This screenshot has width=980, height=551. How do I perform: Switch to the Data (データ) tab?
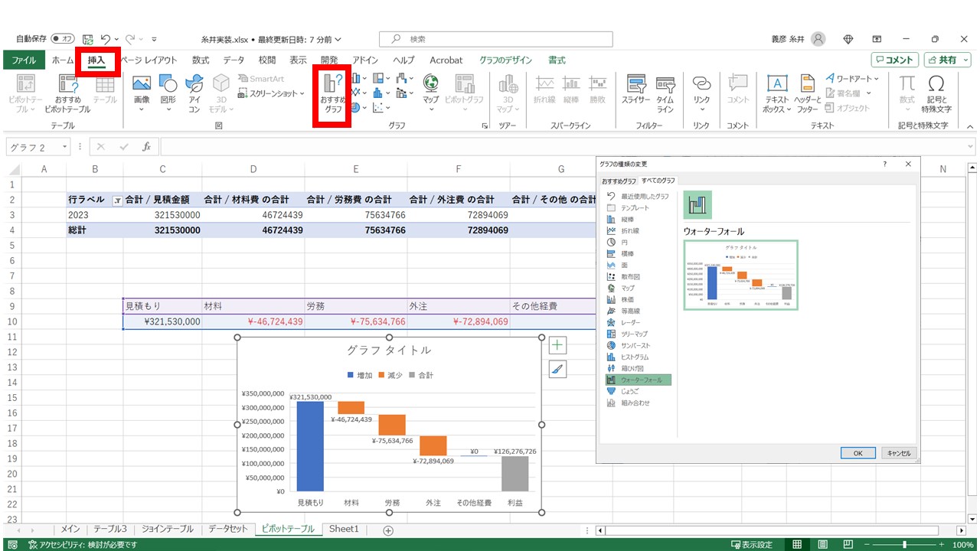pos(234,60)
